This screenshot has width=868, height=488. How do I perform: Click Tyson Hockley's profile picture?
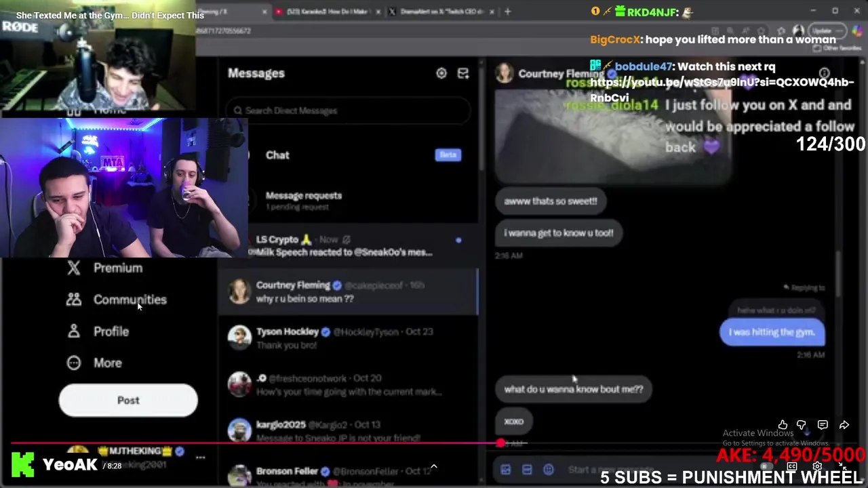[x=239, y=338]
